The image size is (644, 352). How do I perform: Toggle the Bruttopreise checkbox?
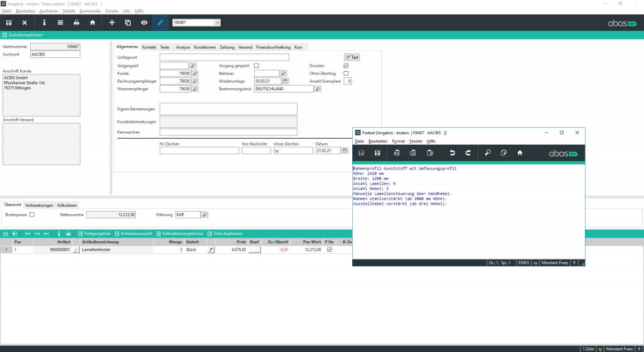[32, 215]
